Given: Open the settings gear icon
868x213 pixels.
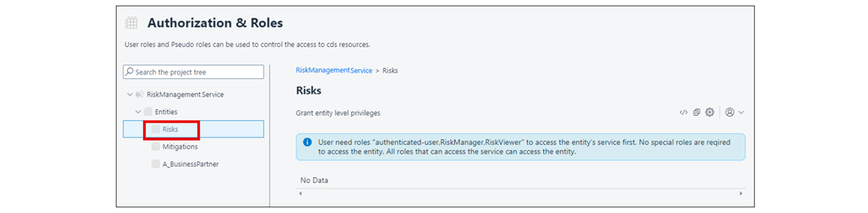Looking at the screenshot, I should coord(710,112).
